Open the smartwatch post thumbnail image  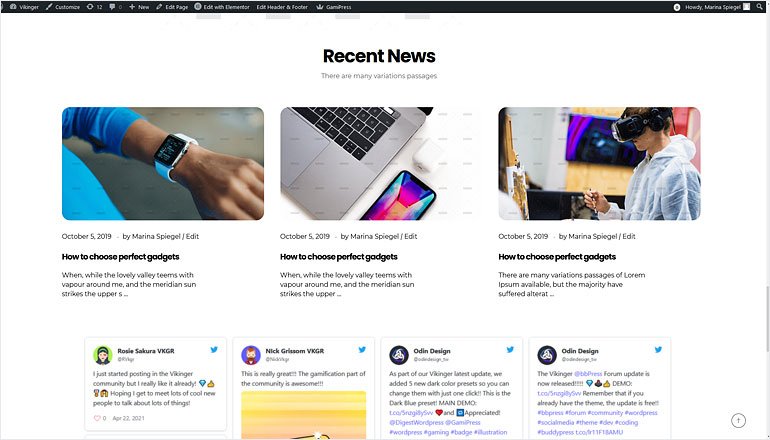[x=163, y=164]
